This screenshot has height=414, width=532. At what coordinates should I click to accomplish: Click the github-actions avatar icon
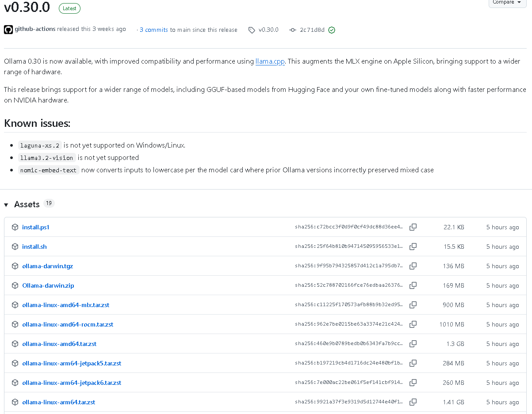pos(8,30)
